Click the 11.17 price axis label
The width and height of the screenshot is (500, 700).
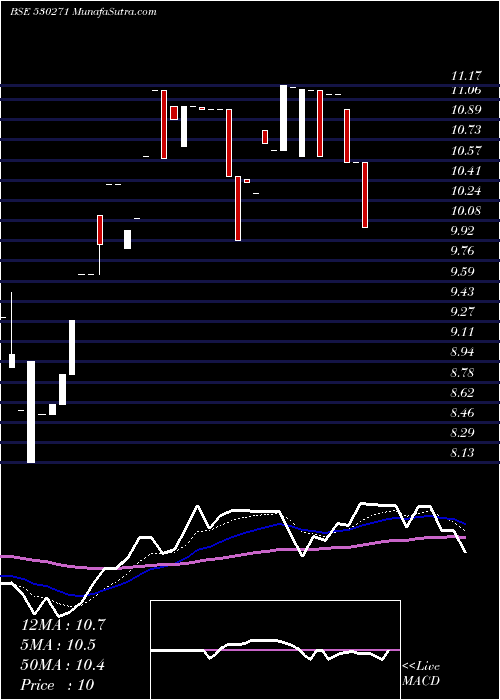pos(467,77)
